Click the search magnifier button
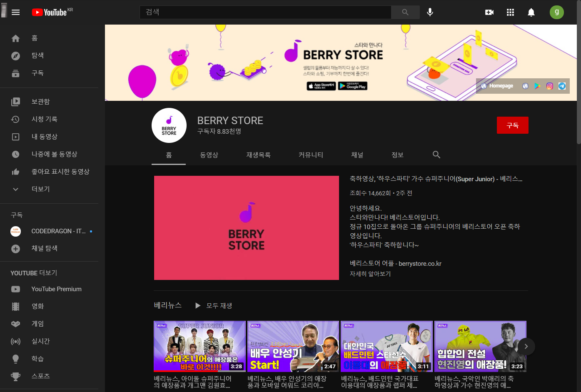Screen dimensions: 581x392 pyautogui.click(x=405, y=12)
